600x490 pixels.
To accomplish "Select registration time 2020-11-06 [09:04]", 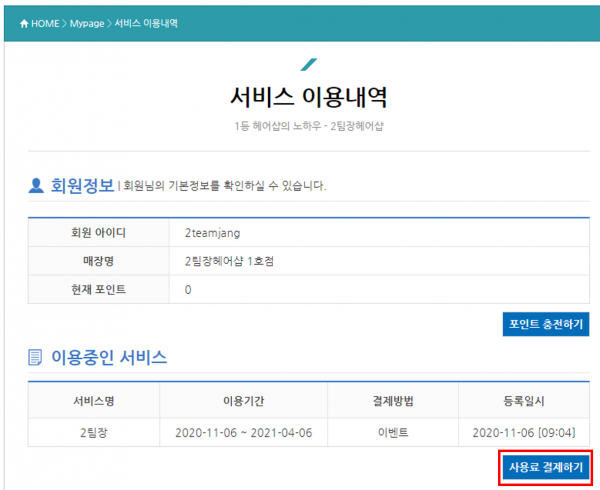I will (x=524, y=433).
